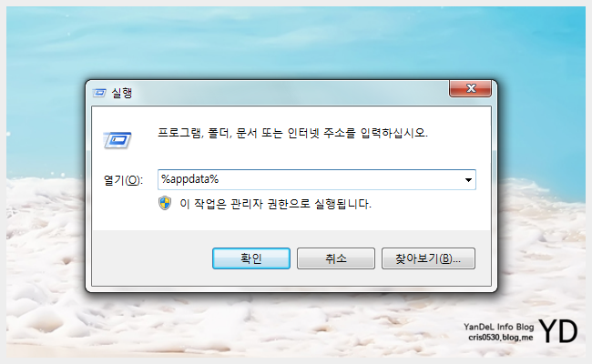Image resolution: width=592 pixels, height=364 pixels.
Task: Click the 열기(O): label
Action: (x=123, y=180)
